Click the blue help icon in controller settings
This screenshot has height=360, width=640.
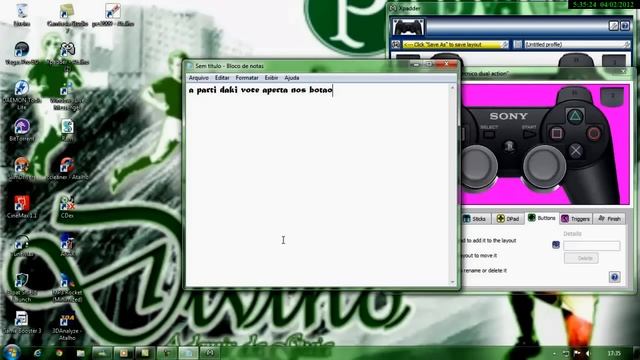[x=615, y=277]
